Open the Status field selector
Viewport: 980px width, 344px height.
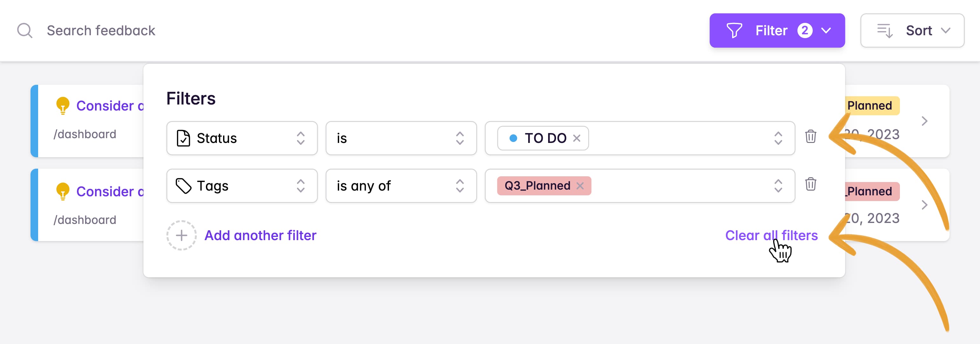[x=242, y=138]
